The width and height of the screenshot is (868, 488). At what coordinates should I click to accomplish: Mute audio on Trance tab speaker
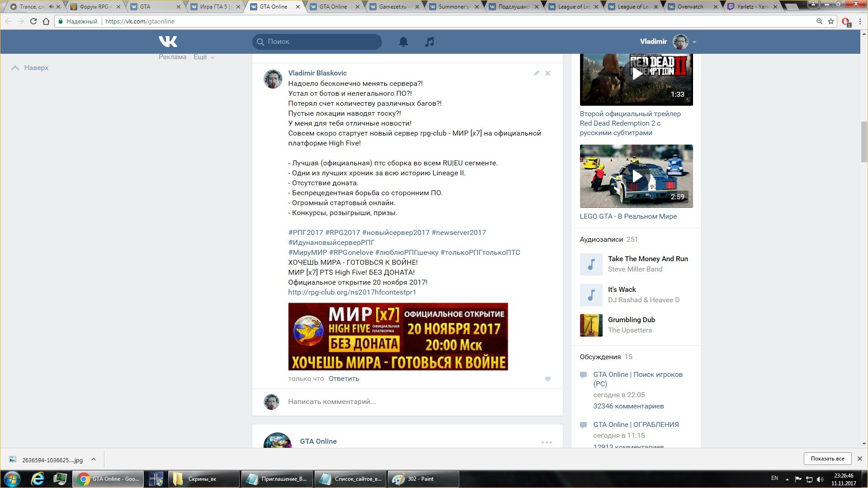[x=51, y=7]
